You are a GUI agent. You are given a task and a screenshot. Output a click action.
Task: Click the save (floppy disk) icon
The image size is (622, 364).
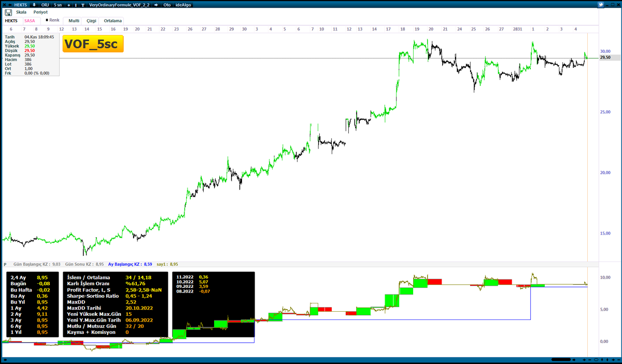[8, 12]
